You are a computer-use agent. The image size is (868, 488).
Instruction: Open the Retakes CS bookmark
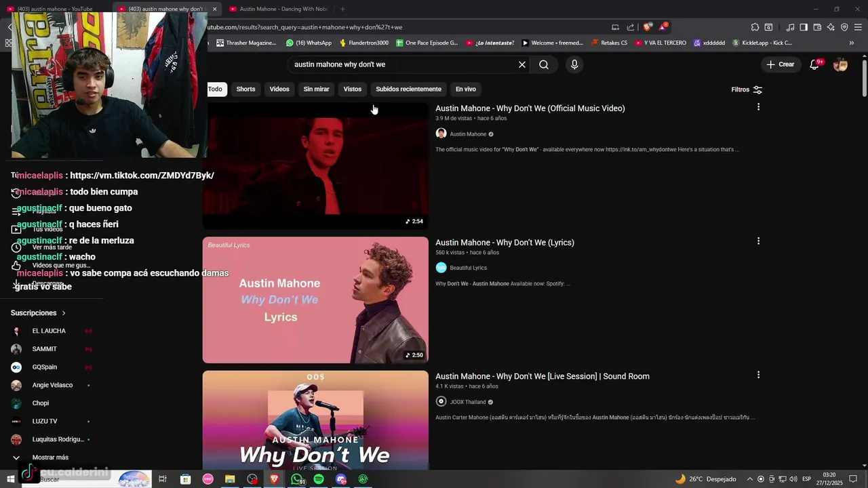point(609,43)
